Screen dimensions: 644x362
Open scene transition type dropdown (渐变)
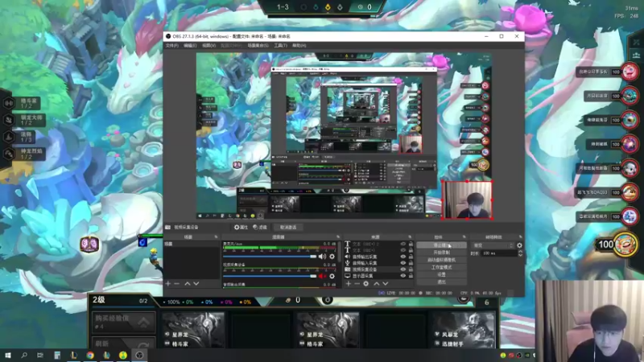[493, 245]
